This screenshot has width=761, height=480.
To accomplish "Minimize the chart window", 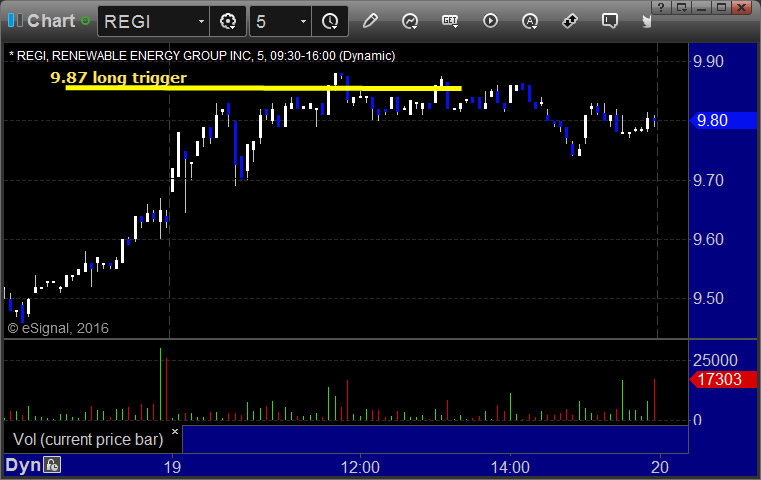I will (x=701, y=7).
